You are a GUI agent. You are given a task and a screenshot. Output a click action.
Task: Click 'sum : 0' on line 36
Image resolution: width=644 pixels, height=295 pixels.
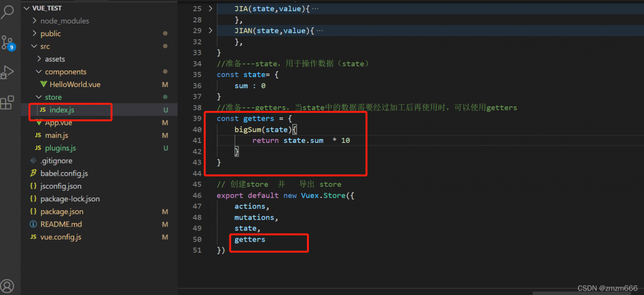pyautogui.click(x=250, y=86)
